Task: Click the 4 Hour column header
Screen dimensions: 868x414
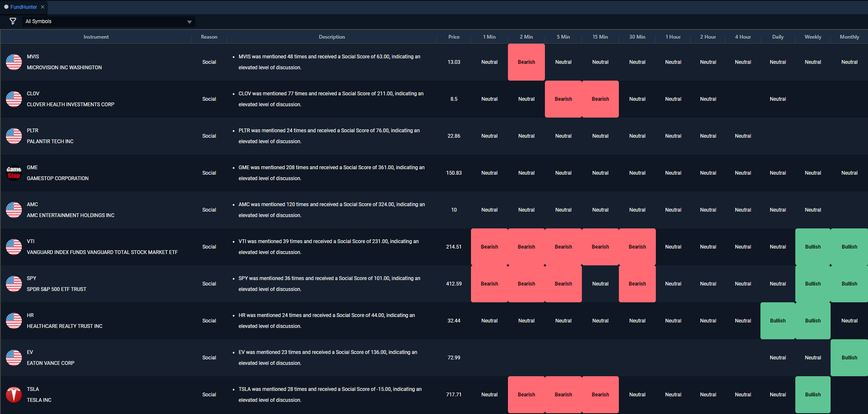Action: pos(743,37)
